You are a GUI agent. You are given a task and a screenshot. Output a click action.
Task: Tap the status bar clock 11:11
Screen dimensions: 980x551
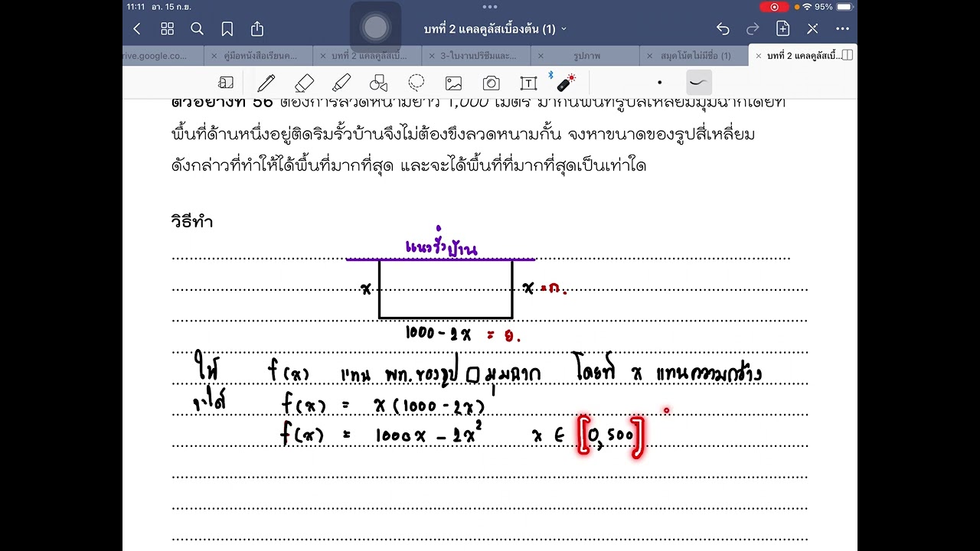click(x=136, y=7)
